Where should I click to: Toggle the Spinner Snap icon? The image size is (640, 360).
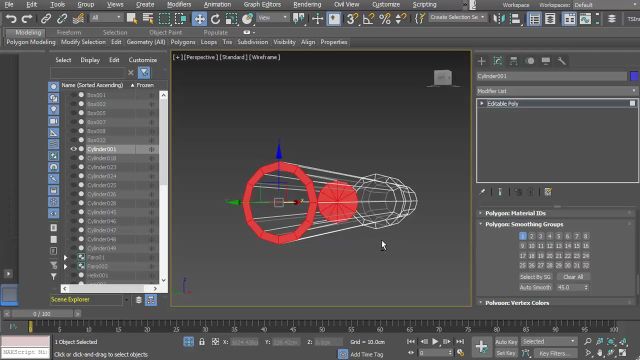pyautogui.click(x=401, y=19)
